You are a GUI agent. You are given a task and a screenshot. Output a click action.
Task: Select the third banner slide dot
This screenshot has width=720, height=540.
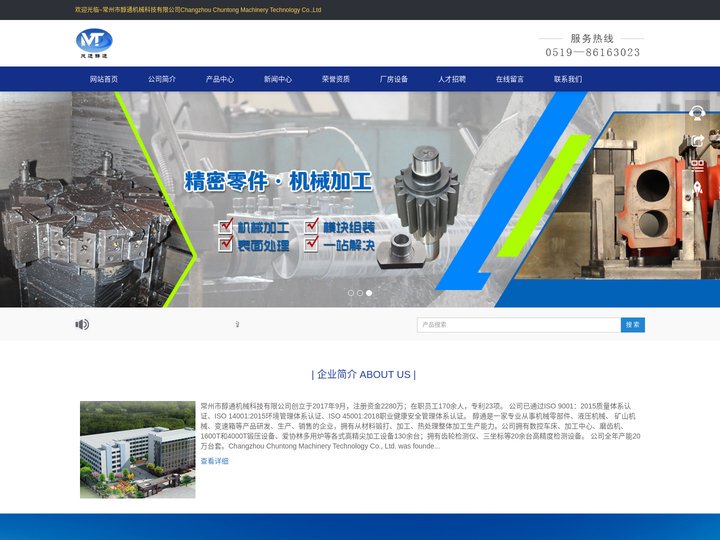pyautogui.click(x=369, y=293)
